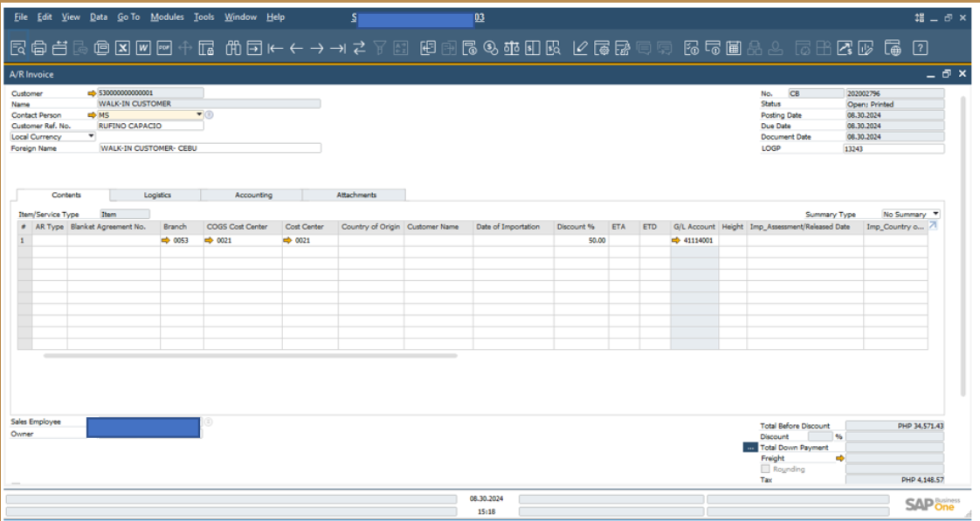Open the Go To menu
Screen dimensions: 980x521
pos(128,17)
